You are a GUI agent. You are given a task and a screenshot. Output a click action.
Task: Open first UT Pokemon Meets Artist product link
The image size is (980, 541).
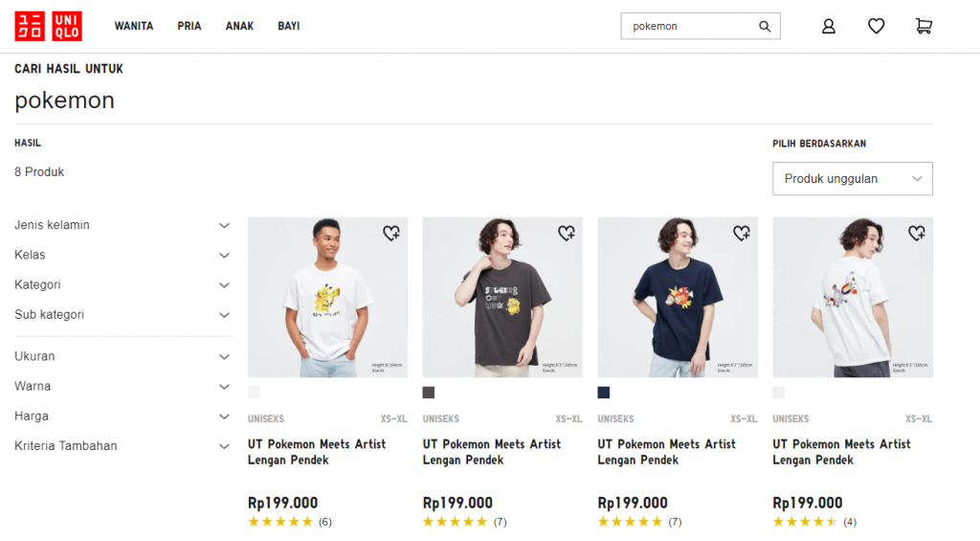click(x=317, y=452)
